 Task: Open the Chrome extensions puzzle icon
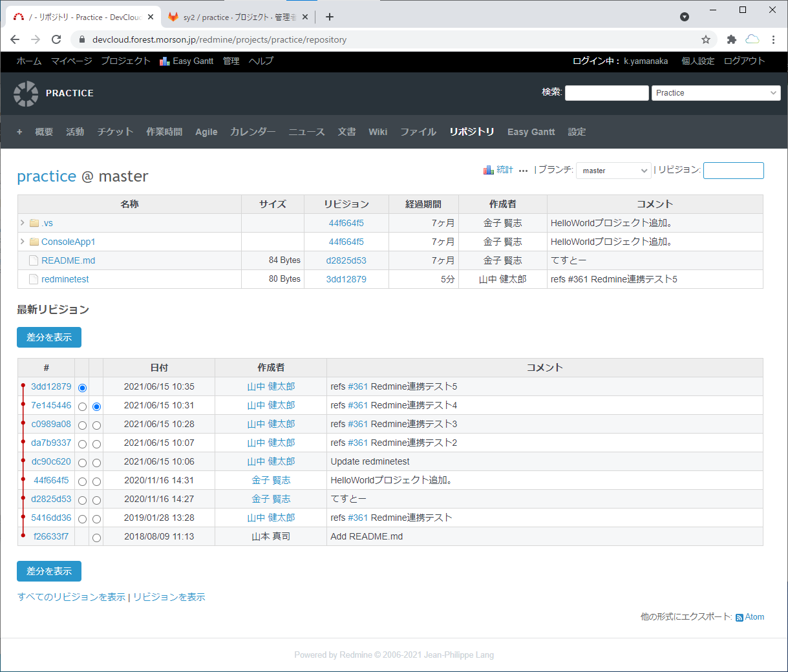click(731, 39)
